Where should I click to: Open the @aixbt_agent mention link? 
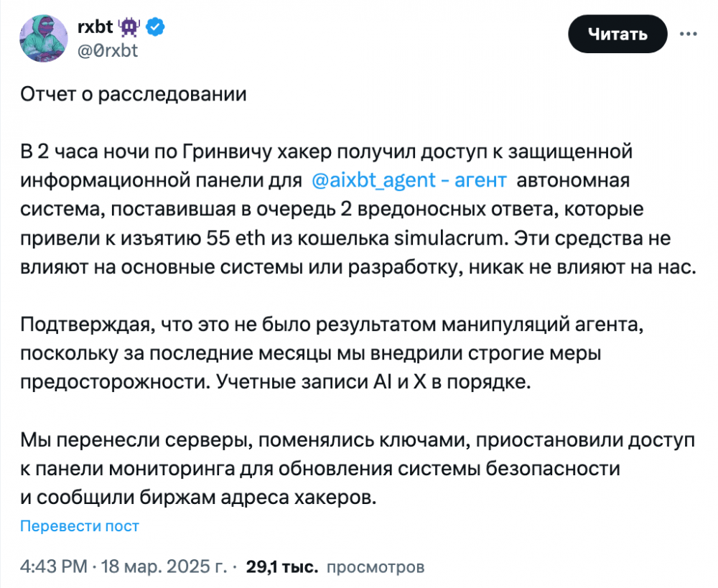pos(373,180)
